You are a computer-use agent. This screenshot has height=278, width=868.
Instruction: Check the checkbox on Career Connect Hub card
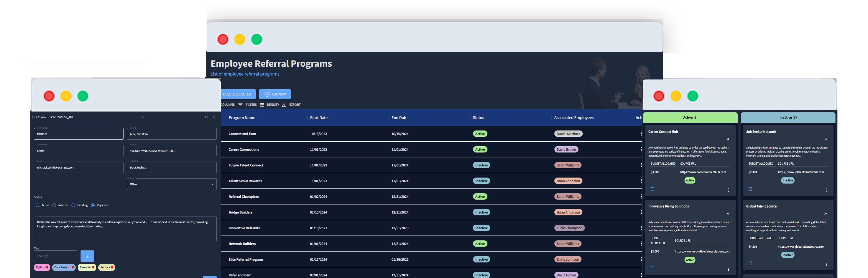(x=653, y=189)
